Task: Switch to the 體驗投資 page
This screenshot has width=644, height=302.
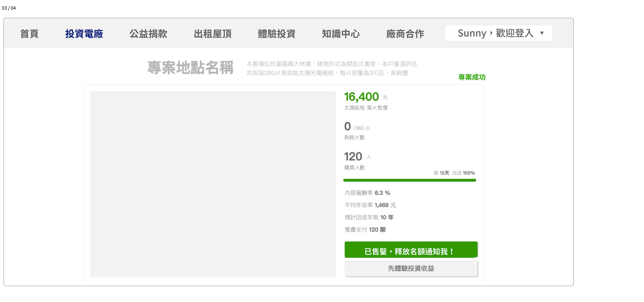Action: [x=277, y=33]
